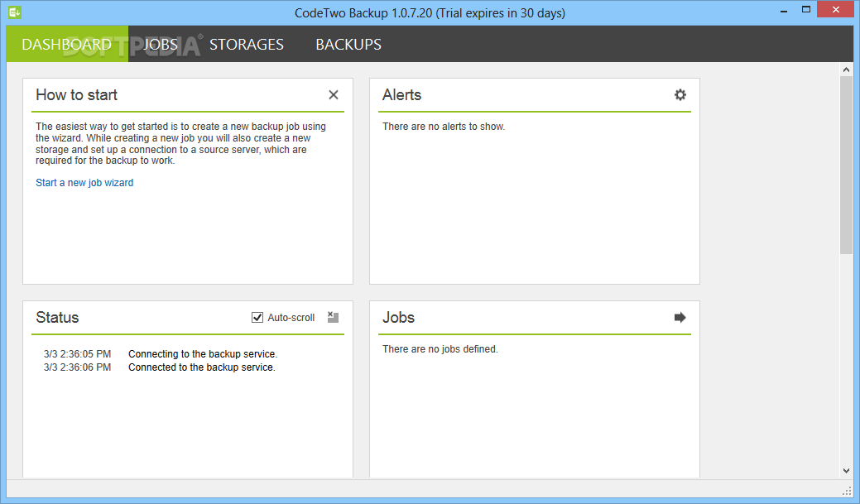Open the Alerts settings gear icon
Screen dimensions: 860x504
click(680, 95)
